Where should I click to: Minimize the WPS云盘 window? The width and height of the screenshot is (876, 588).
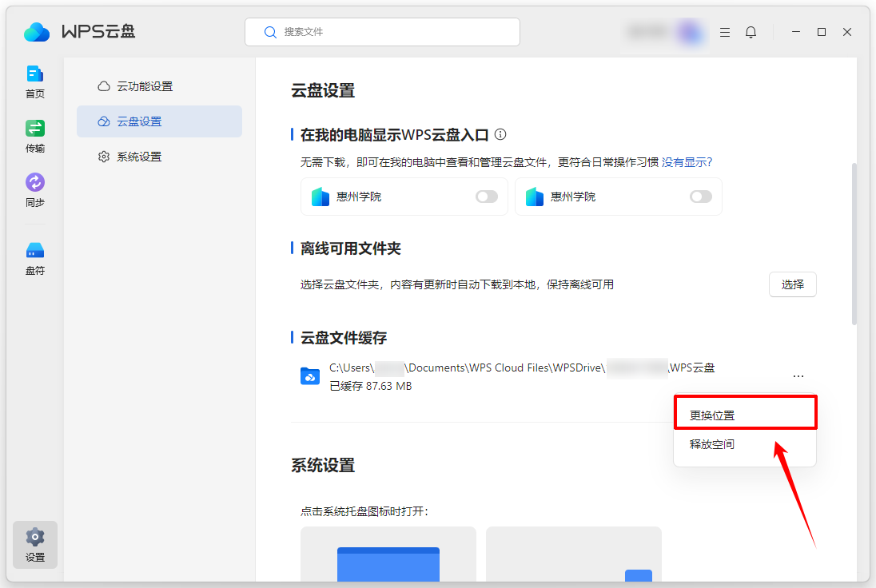click(795, 33)
